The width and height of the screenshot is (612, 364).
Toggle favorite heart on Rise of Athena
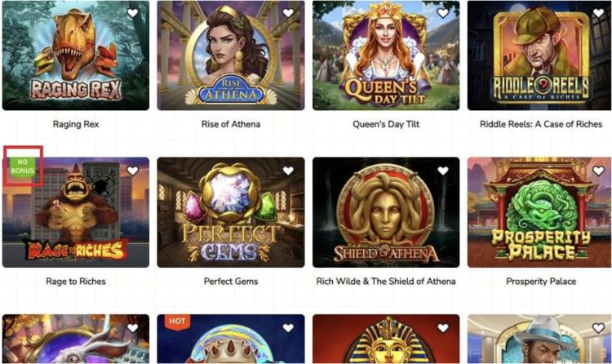[x=288, y=13]
